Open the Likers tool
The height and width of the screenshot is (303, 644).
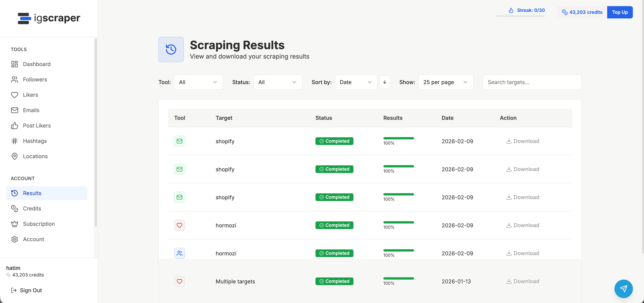[x=30, y=95]
